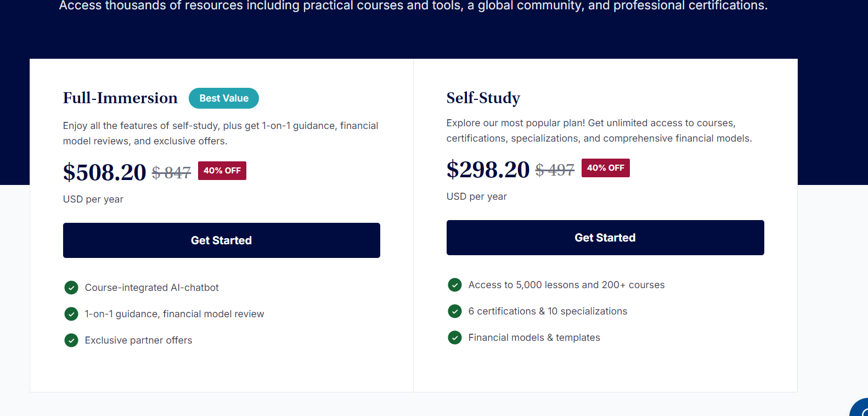The image size is (868, 416).
Task: Click the checkmark beside "Course-integrated AI-chatbot"
Action: tap(71, 288)
